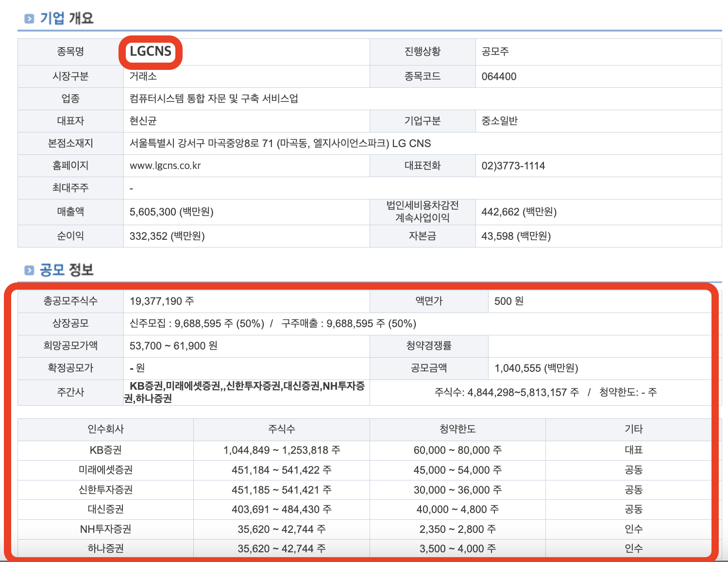Image resolution: width=728 pixels, height=562 pixels.
Task: Select KB증권 limit 60,000 ~ 80,000 주
Action: click(457, 450)
